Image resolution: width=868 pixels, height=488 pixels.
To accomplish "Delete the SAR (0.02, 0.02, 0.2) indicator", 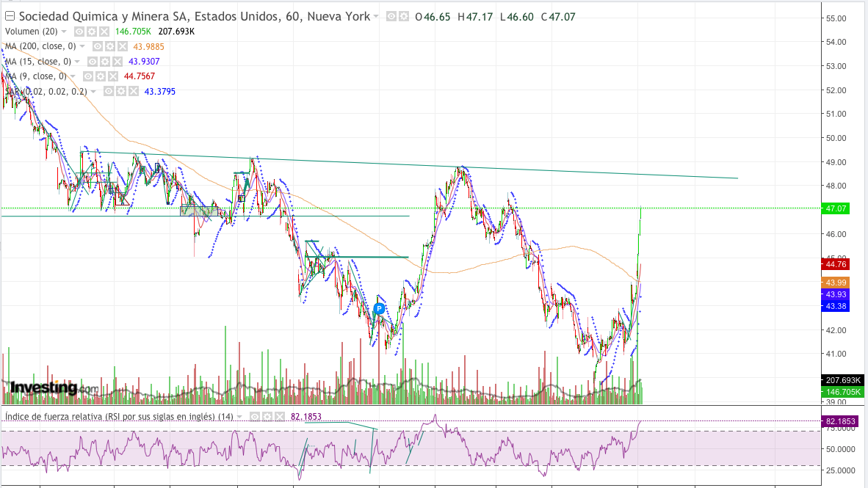I will (x=134, y=91).
